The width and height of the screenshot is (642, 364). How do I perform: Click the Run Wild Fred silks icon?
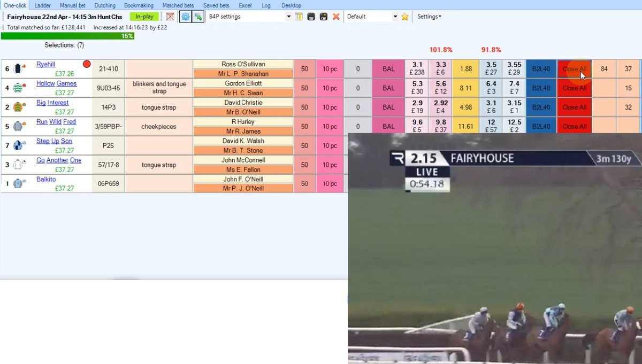pos(20,126)
